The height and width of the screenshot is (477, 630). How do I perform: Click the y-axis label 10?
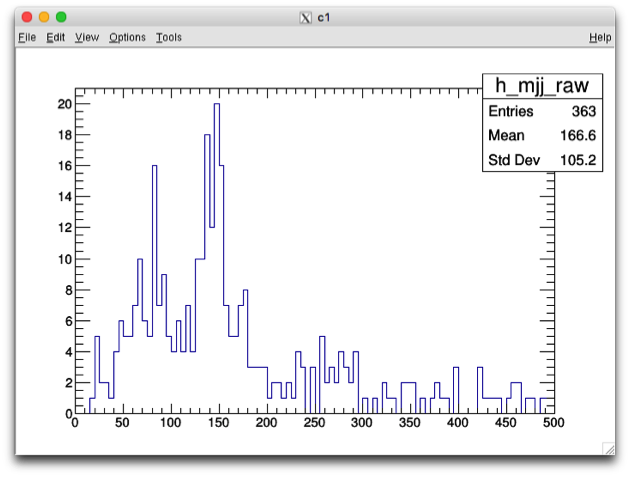pos(64,259)
